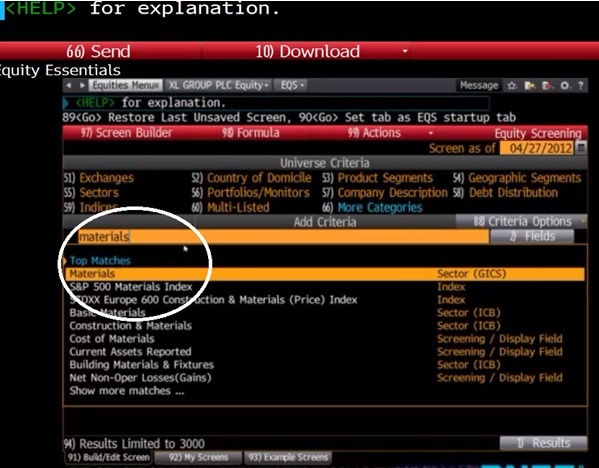Expand the Criteria Options dropdown
This screenshot has width=599, height=468.
[583, 221]
